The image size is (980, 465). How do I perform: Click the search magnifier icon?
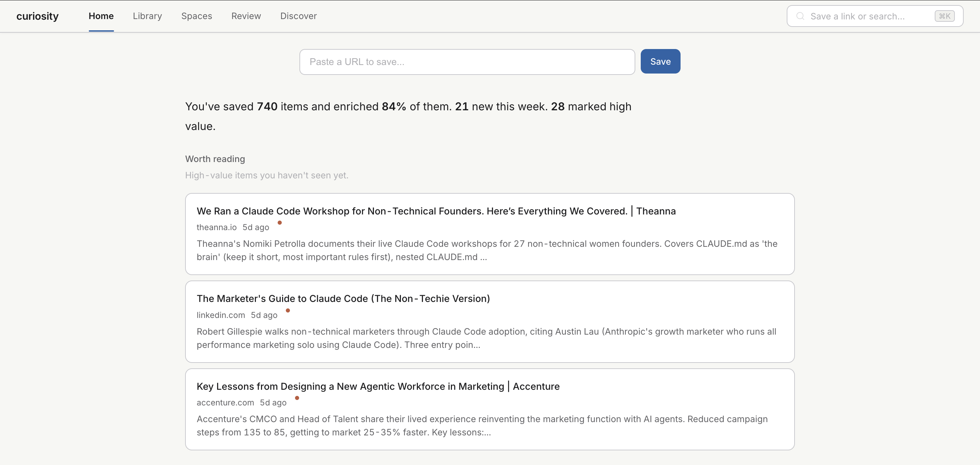pos(800,16)
